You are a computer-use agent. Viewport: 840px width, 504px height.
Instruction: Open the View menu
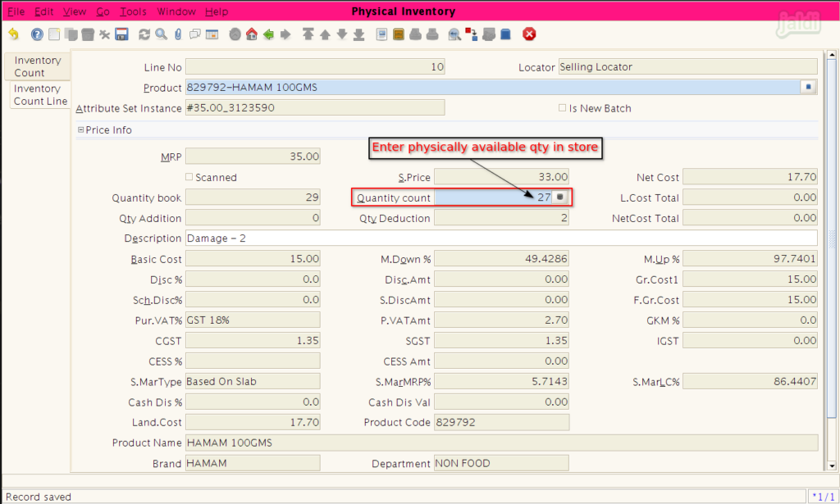(75, 11)
